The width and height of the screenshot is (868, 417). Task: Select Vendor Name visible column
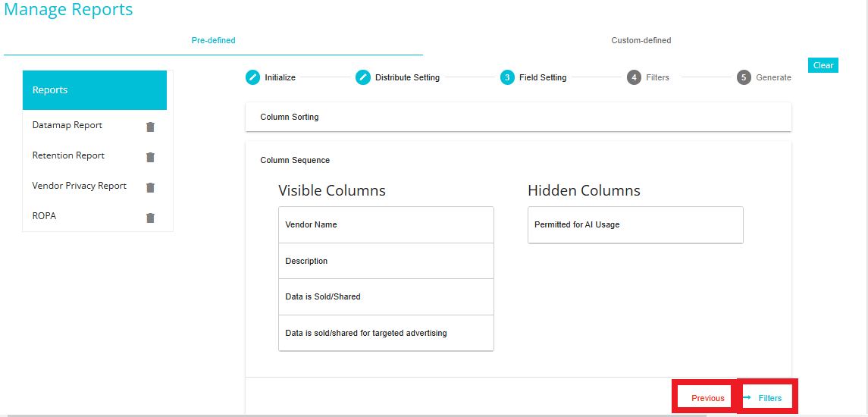386,225
